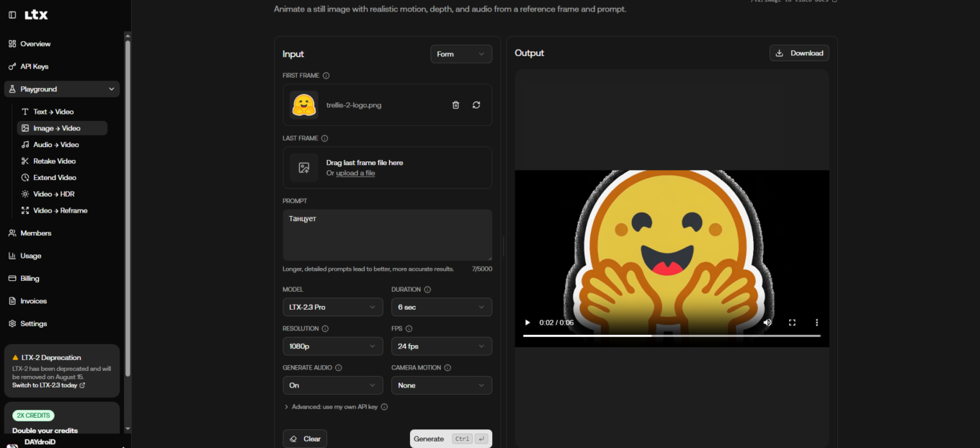This screenshot has width=980, height=448.
Task: Click the last frame image upload icon
Action: (304, 168)
